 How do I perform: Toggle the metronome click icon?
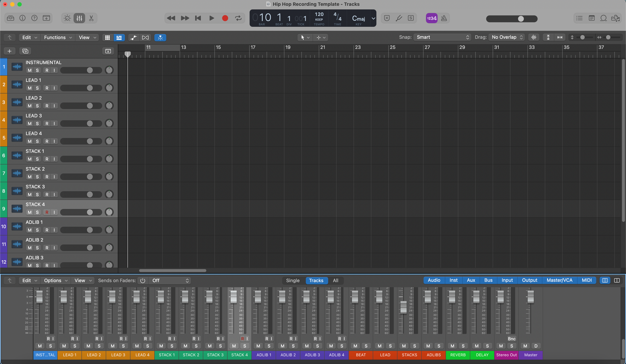point(444,18)
